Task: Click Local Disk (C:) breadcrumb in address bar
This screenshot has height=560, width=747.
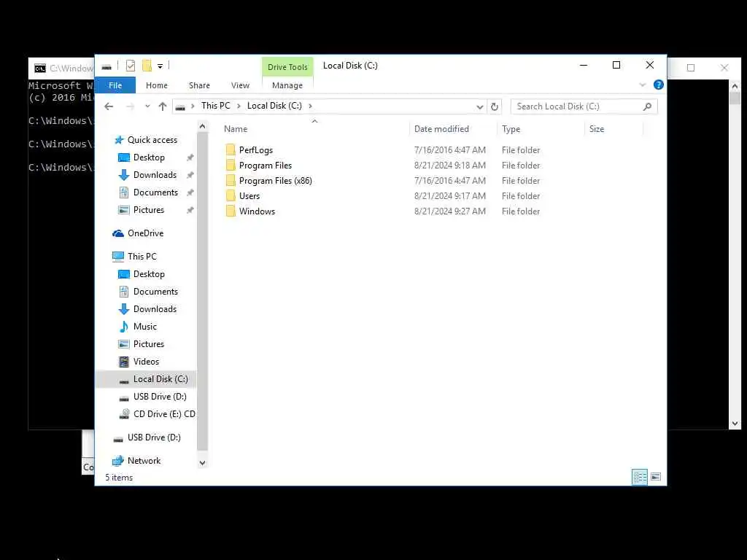Action: coord(274,106)
